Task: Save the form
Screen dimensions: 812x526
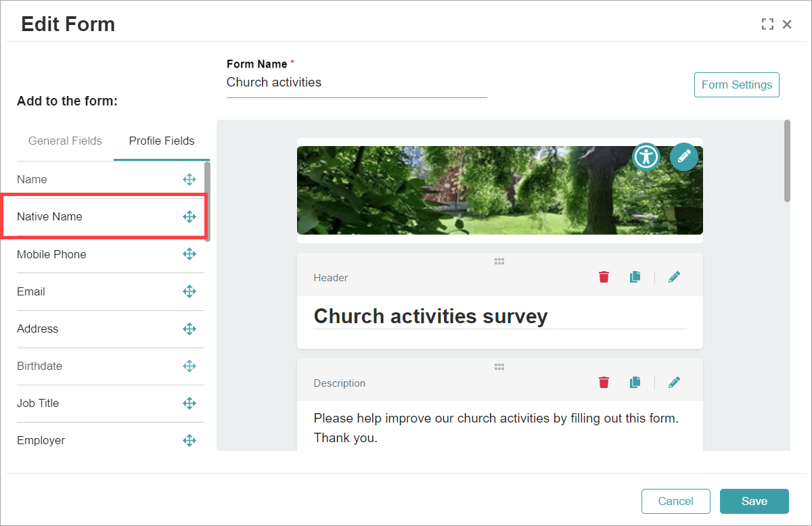Action: tap(754, 502)
